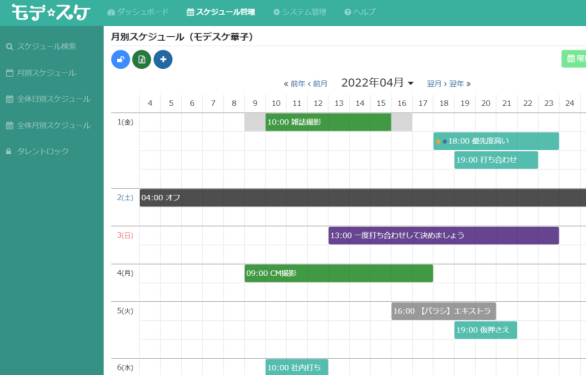
Task: Open タレントロック in the sidebar
Action: click(x=37, y=151)
